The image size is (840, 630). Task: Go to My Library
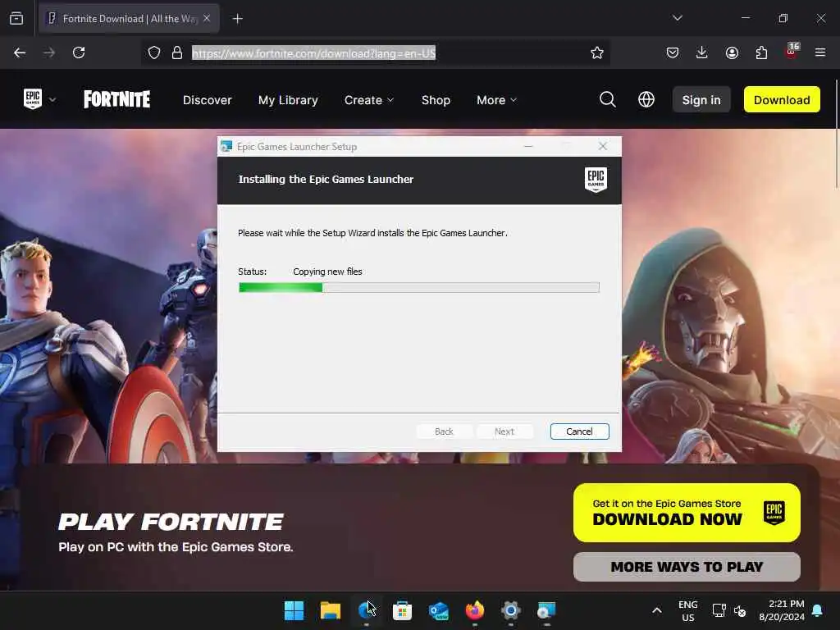pyautogui.click(x=288, y=100)
